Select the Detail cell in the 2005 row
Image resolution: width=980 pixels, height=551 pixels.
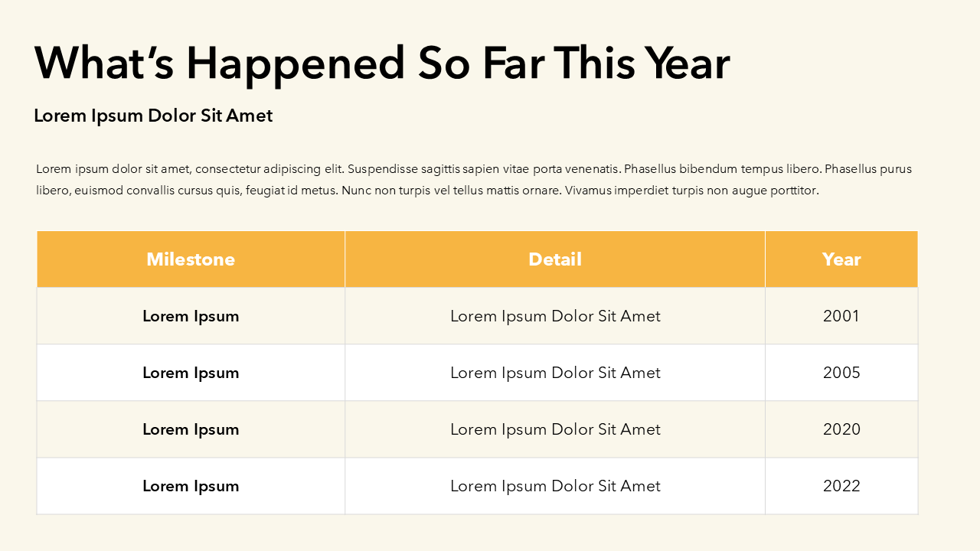(x=555, y=373)
